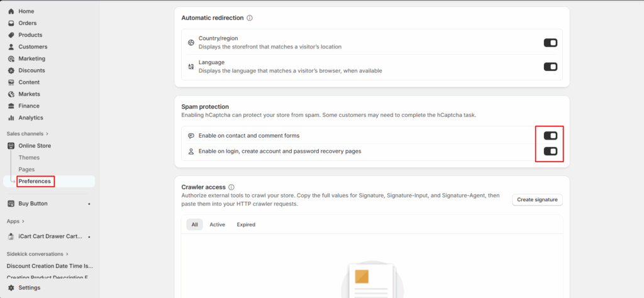Open Discounts via its badge icon

(x=11, y=70)
